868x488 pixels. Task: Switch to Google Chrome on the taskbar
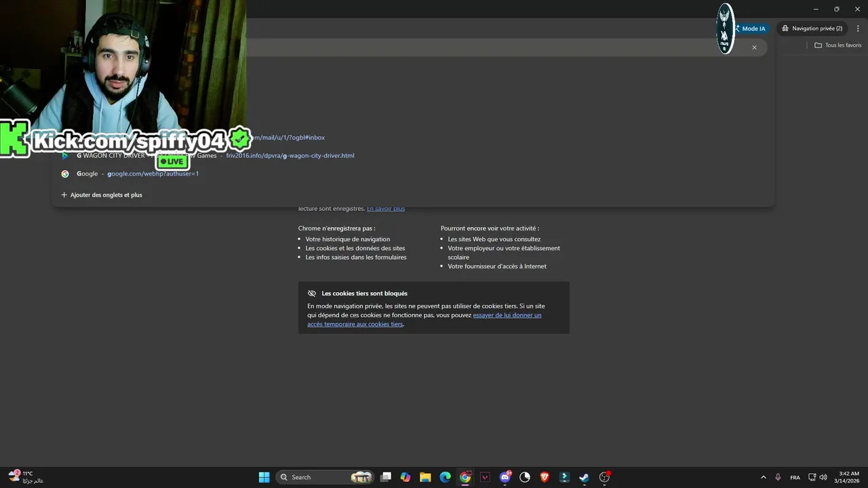point(465,477)
